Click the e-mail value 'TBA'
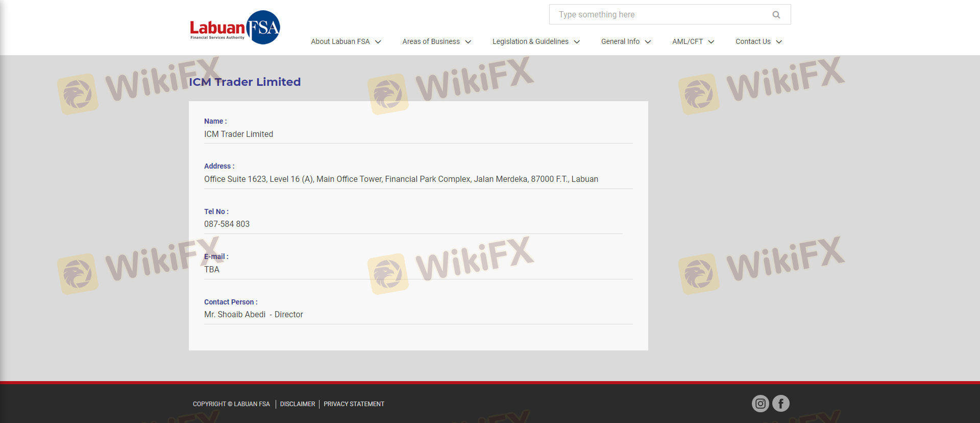The width and height of the screenshot is (980, 423). point(212,269)
